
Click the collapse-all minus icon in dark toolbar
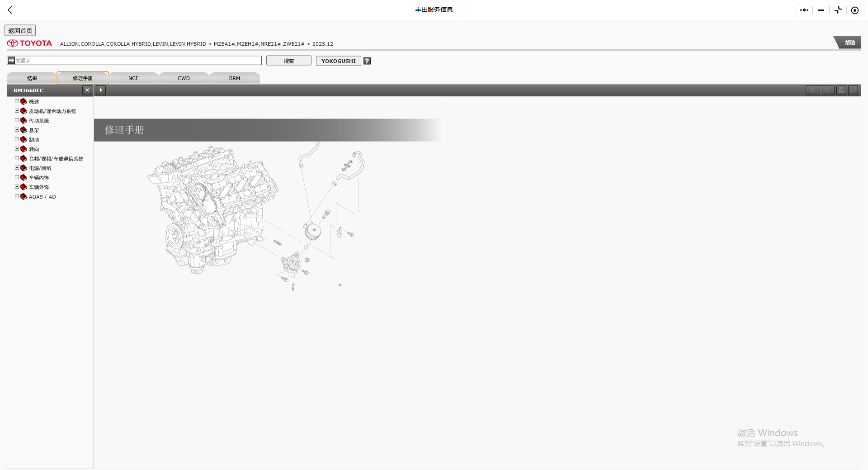pos(827,90)
